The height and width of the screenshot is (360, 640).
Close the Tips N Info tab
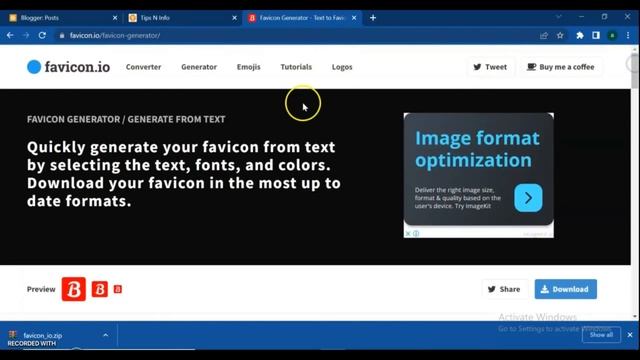(234, 18)
